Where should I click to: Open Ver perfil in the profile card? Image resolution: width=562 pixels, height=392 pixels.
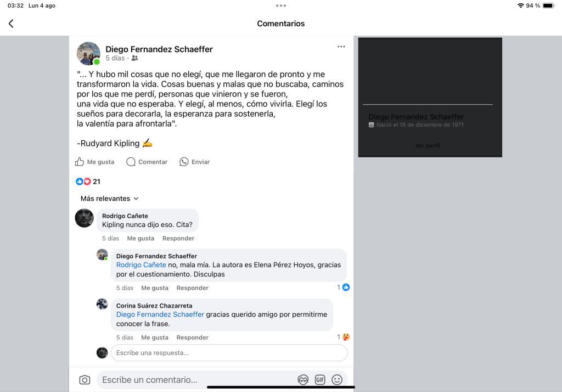point(428,146)
